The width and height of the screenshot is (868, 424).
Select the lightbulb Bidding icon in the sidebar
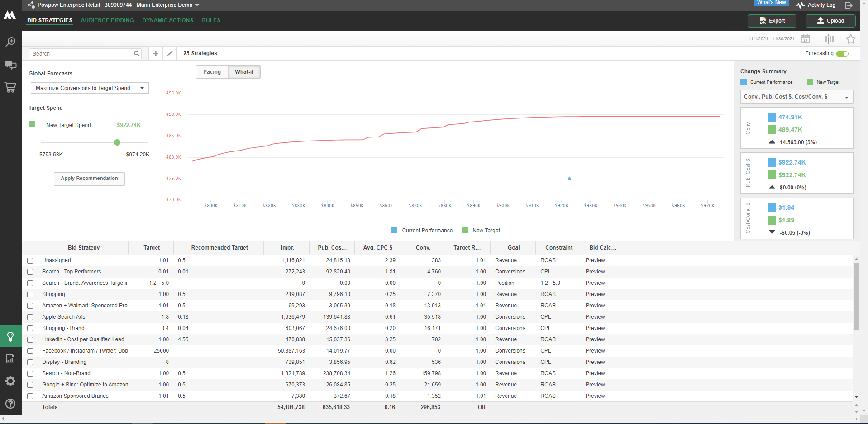click(10, 336)
